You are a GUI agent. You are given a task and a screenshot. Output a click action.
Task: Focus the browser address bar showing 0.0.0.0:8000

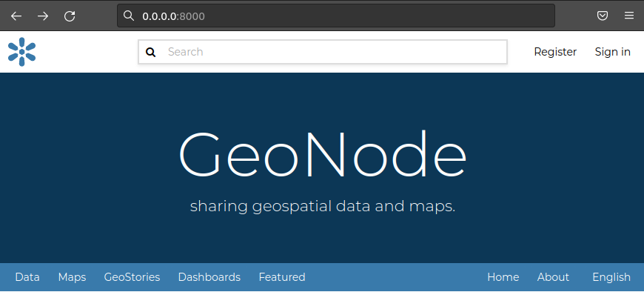pos(336,16)
